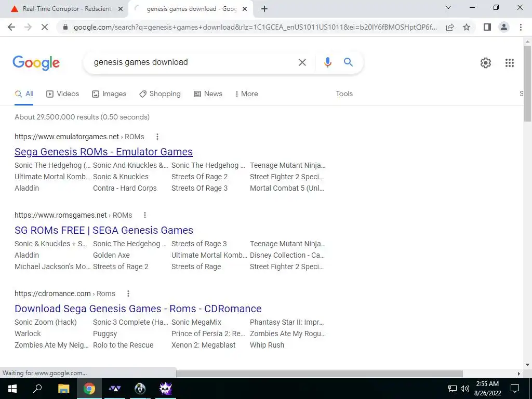Switch to News results

(208, 94)
